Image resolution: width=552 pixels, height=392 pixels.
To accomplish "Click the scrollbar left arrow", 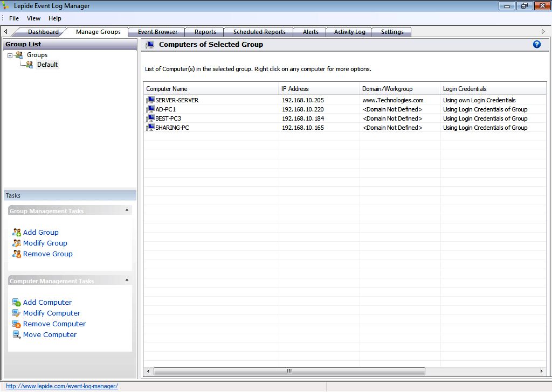I will pos(148,371).
